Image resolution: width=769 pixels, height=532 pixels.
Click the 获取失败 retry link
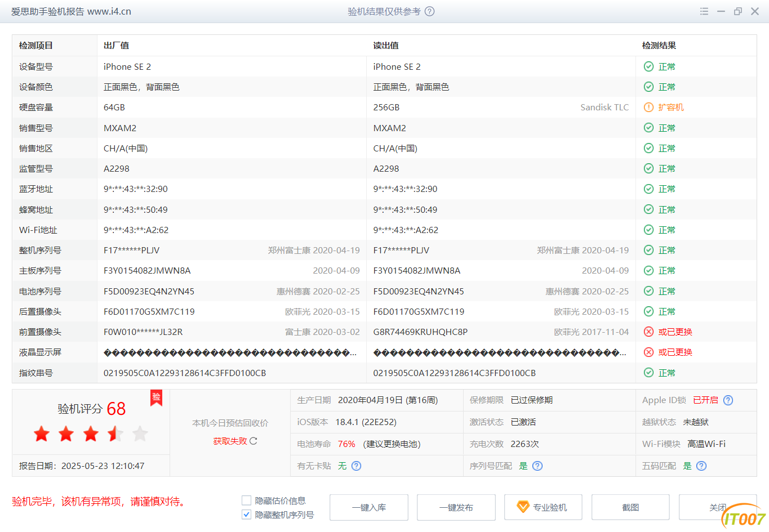(x=230, y=441)
